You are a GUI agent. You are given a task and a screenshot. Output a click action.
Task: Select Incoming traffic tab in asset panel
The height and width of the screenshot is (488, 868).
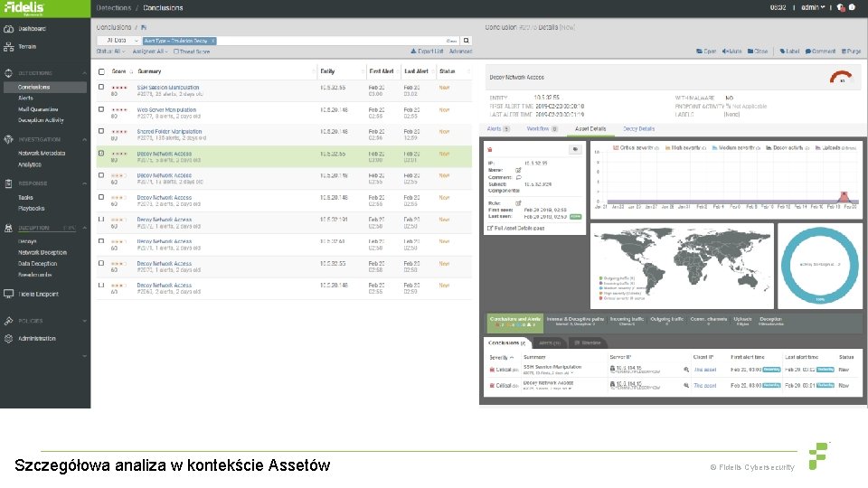627,321
